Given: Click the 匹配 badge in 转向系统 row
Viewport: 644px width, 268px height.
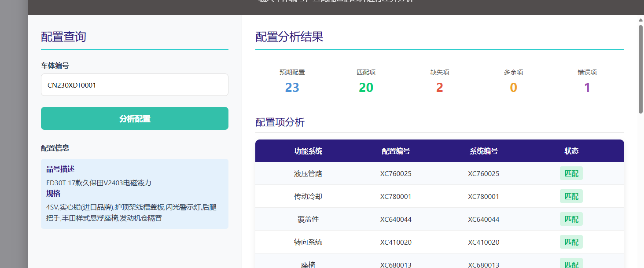Looking at the screenshot, I should 571,242.
